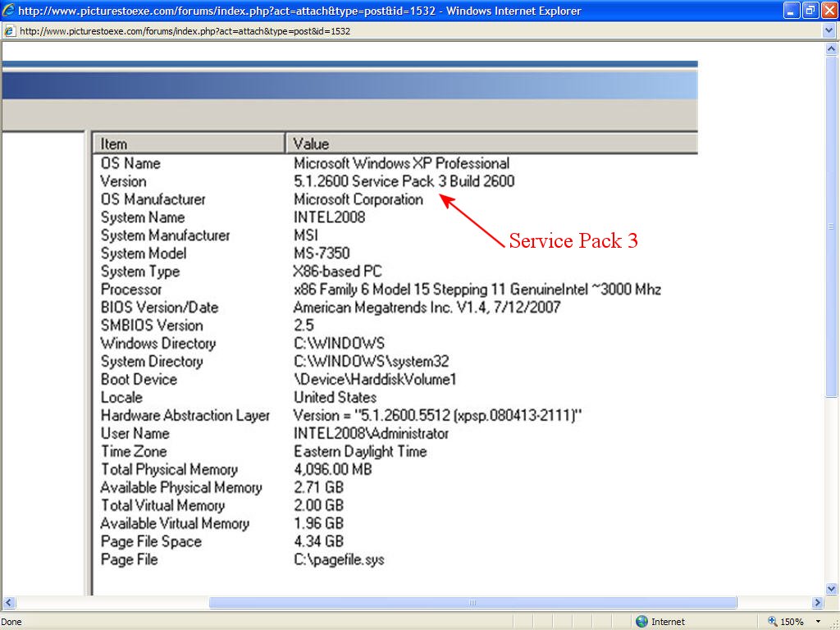
Task: Click the Internet zone globe icon
Action: pyautogui.click(x=641, y=622)
